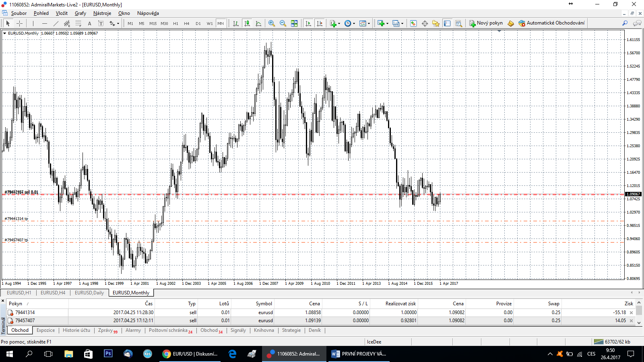Image resolution: width=644 pixels, height=362 pixels.
Task: Zoom out of the chart
Action: click(x=283, y=23)
